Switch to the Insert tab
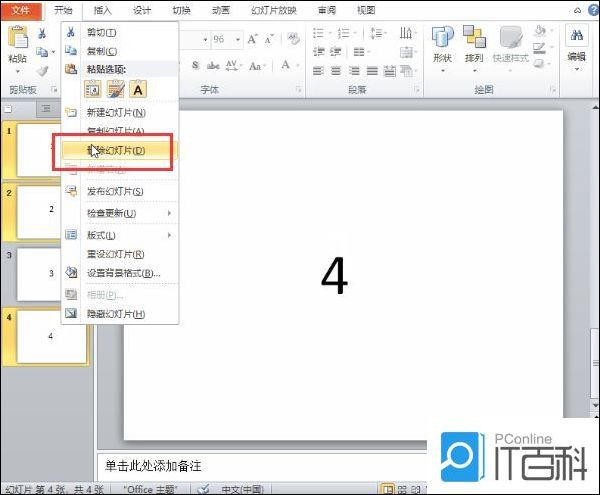This screenshot has height=495, width=600. (x=103, y=10)
